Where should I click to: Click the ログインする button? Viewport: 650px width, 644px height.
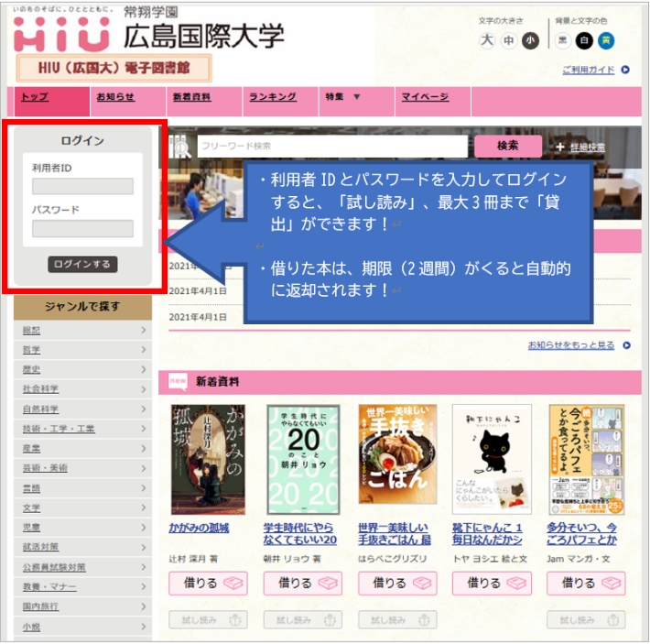(x=82, y=264)
